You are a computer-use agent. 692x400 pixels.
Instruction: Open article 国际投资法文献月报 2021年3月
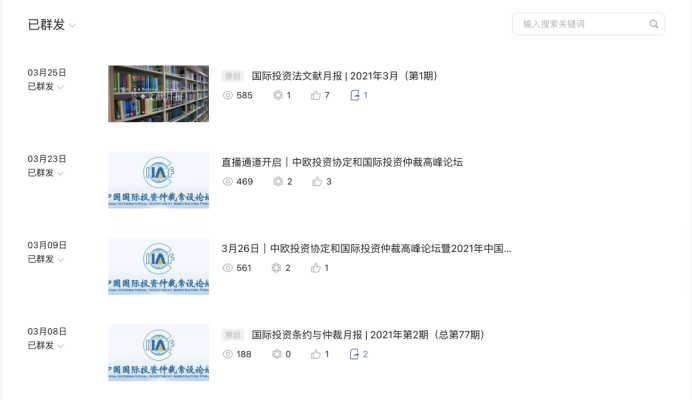coord(344,76)
